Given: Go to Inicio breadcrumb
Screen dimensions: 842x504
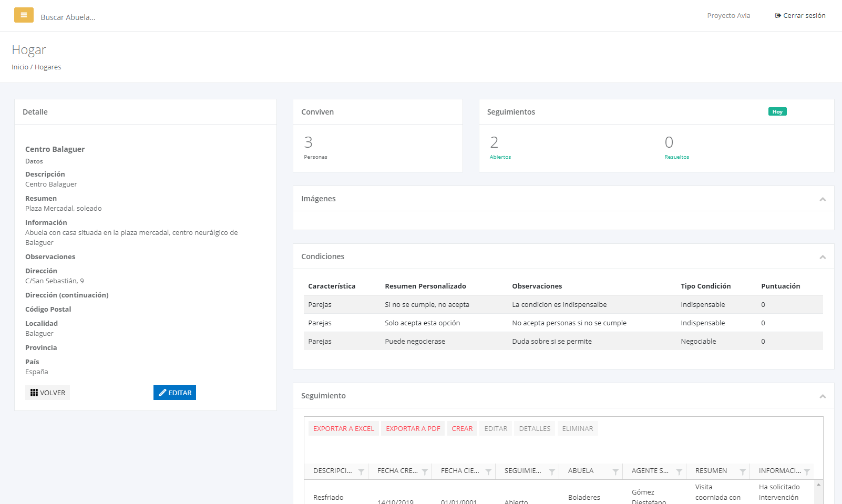Looking at the screenshot, I should 20,67.
